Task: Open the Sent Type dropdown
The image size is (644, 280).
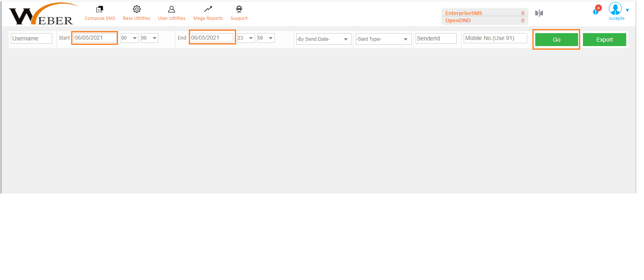Action: click(383, 39)
